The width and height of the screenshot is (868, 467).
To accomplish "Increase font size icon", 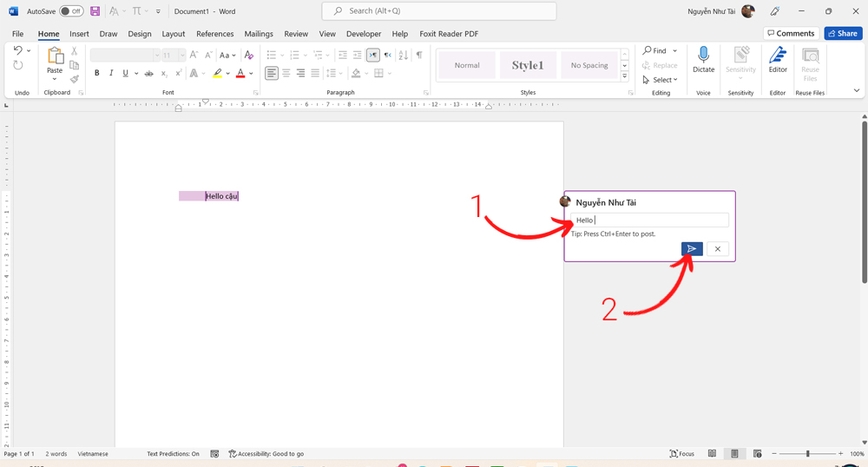I will tap(194, 55).
